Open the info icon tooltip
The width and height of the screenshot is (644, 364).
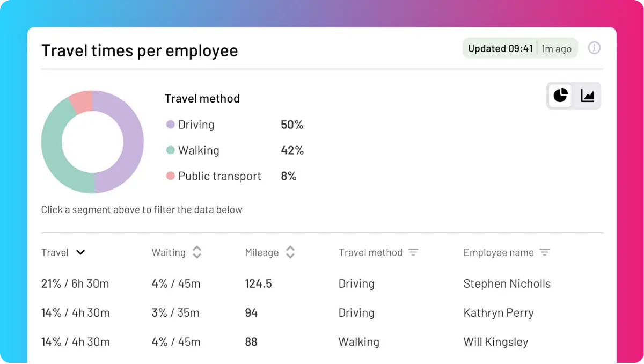coord(594,48)
